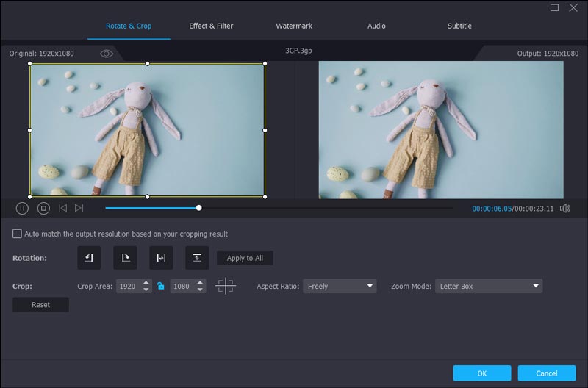
Task: Switch to the Effect & Filter tab
Action: point(211,26)
